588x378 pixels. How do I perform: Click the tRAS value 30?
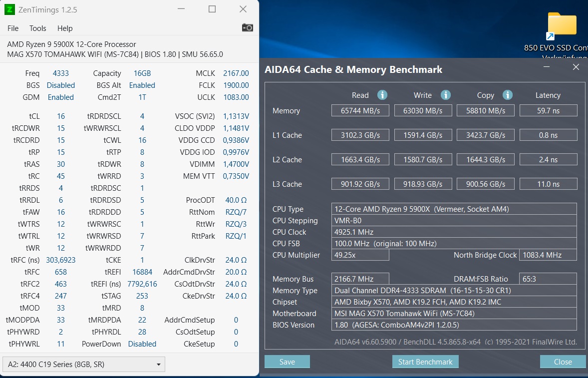[x=61, y=164]
